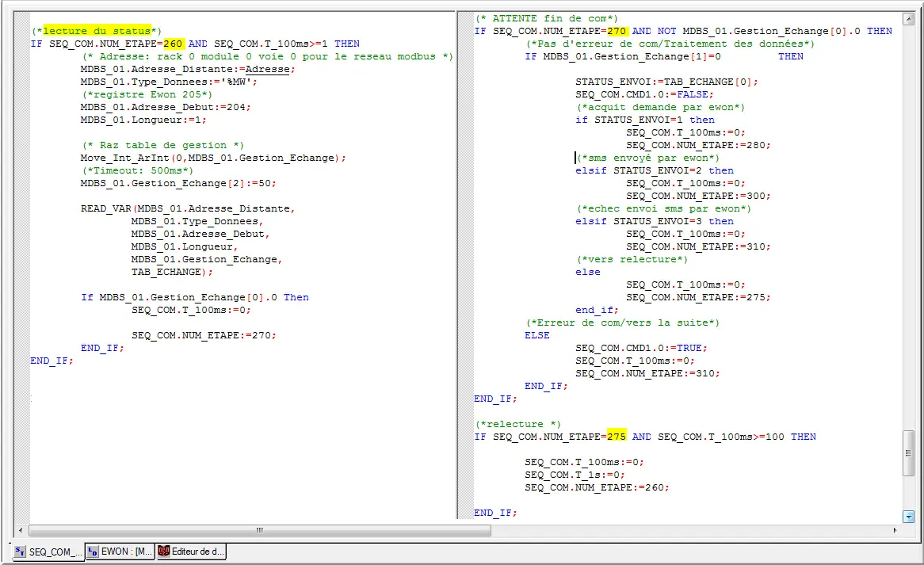Click the line "MDBS_01.Adresse_Distante:=Adresse;"
Image resolution: width=924 pixels, height=565 pixels.
click(x=188, y=69)
